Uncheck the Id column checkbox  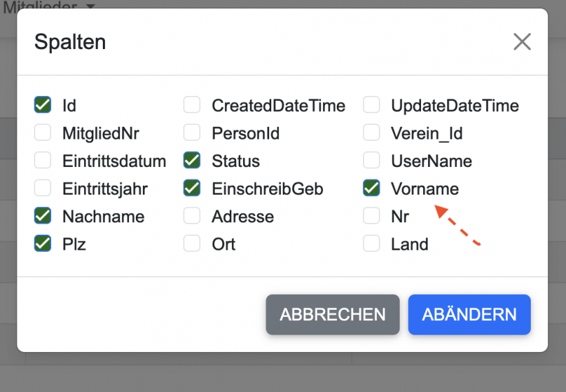click(43, 105)
